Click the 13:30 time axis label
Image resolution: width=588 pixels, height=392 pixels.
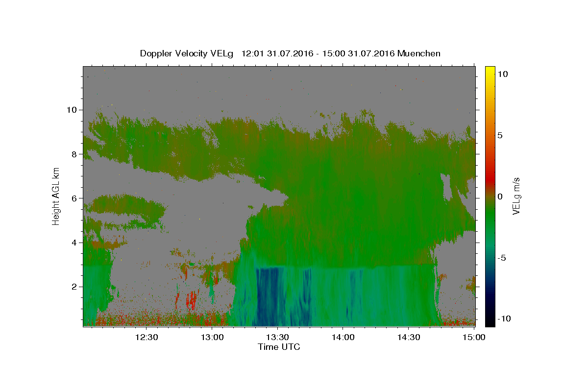(x=278, y=337)
